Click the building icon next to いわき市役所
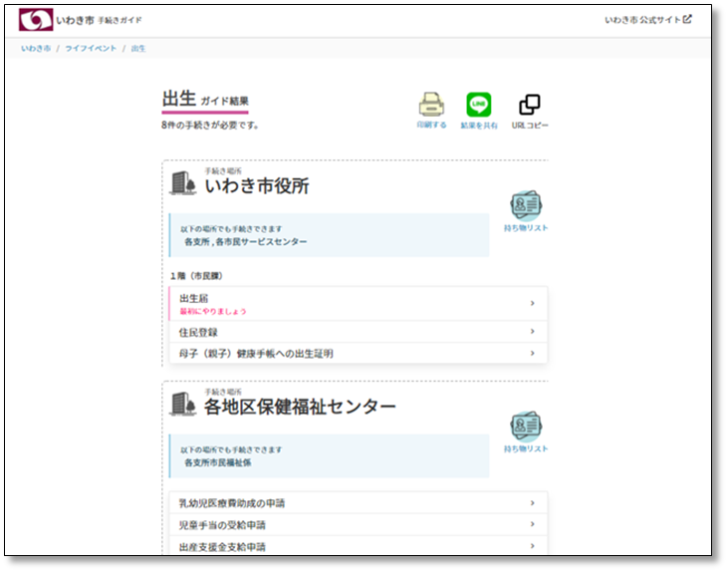Screen dimensions: 728x572 click(183, 183)
